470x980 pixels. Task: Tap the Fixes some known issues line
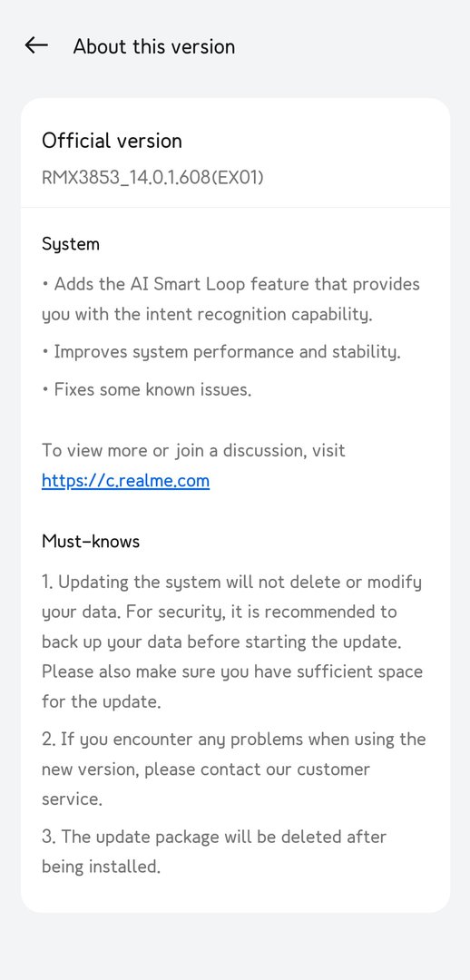click(147, 389)
